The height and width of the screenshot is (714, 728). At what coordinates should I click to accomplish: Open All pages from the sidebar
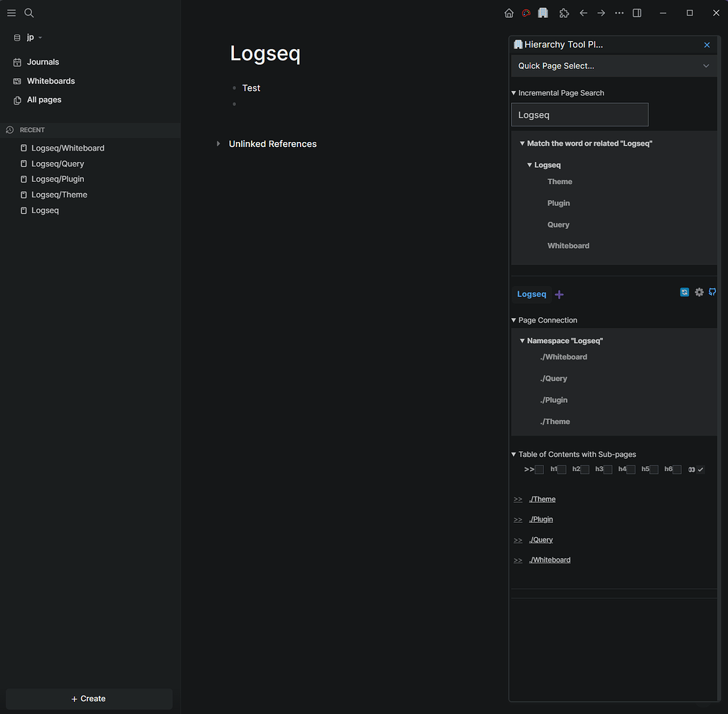click(x=44, y=99)
